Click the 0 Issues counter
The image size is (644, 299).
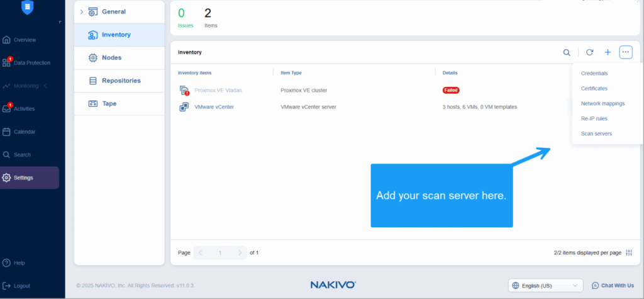click(x=186, y=18)
